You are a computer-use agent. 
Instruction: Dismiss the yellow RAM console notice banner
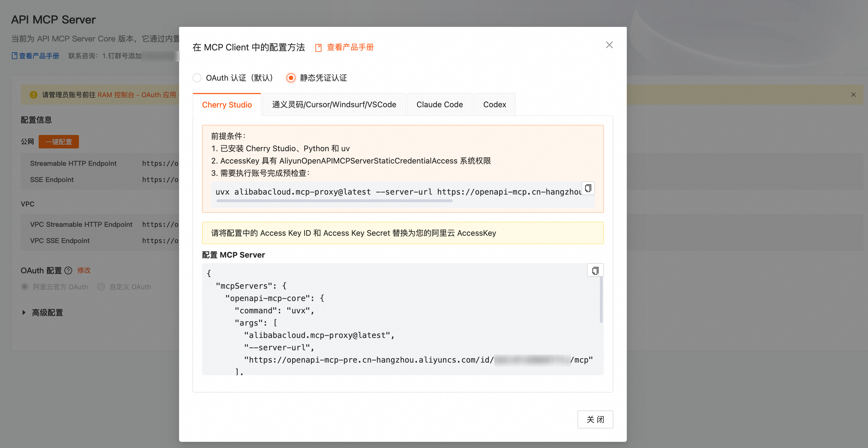(x=853, y=95)
